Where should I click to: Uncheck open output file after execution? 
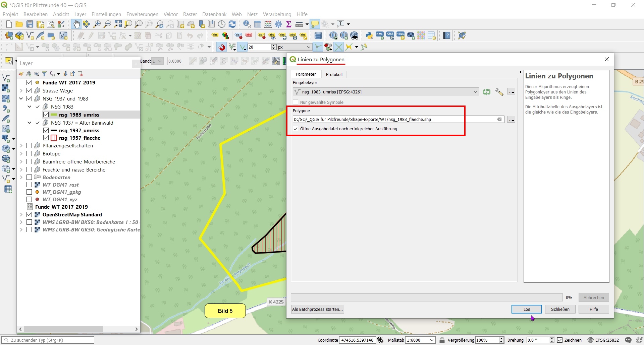point(296,129)
